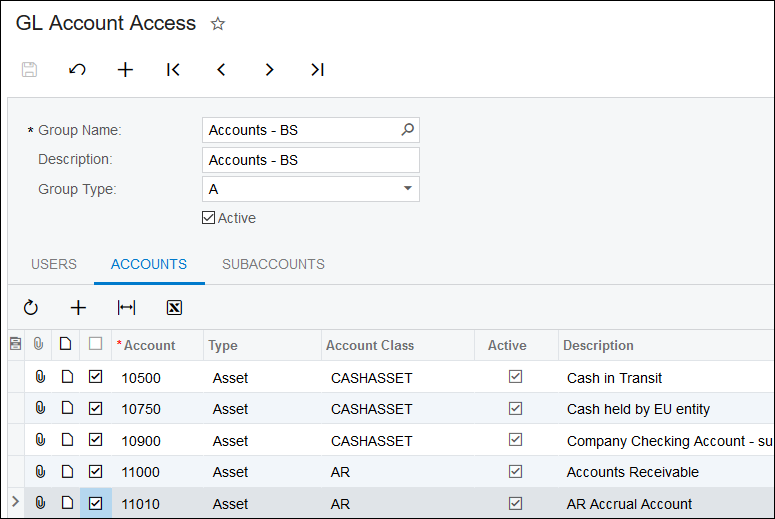
Task: Add GL Account Access to favorites star
Action: click(218, 24)
